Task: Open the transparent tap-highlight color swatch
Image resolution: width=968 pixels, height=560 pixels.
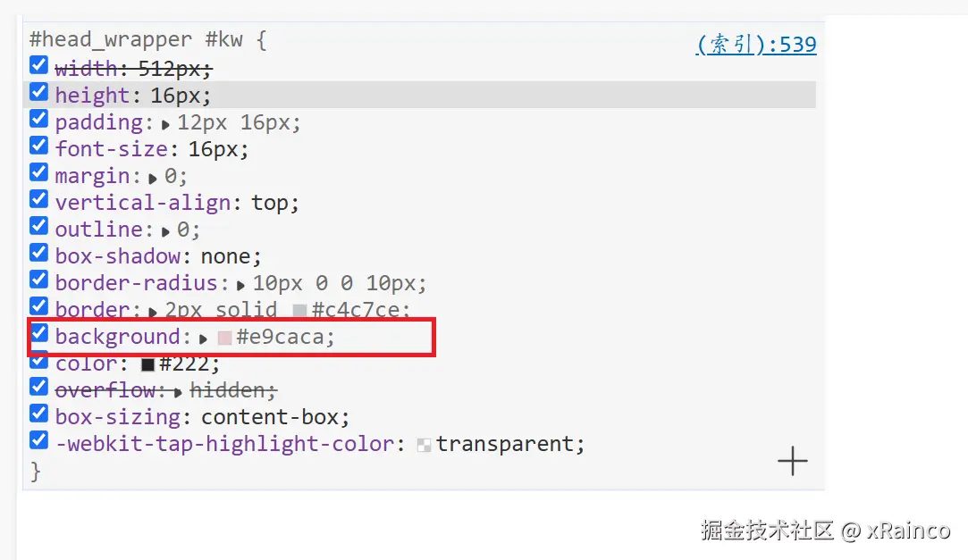Action: (x=425, y=445)
